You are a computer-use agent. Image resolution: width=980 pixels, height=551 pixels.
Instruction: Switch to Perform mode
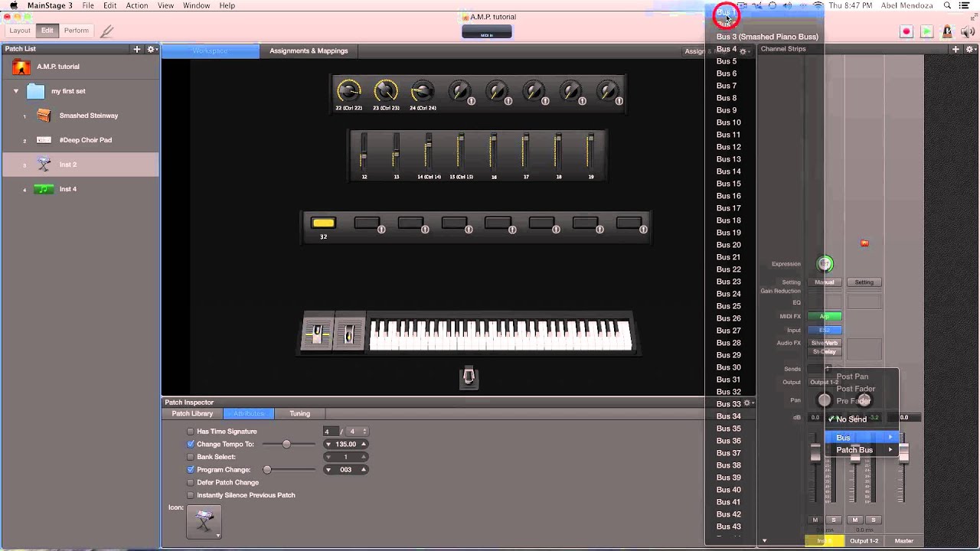76,31
